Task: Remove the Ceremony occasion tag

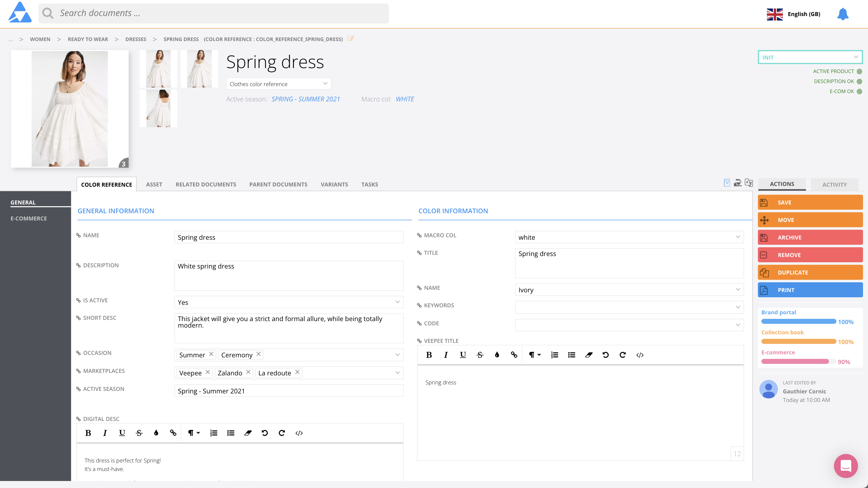Action: pyautogui.click(x=258, y=354)
